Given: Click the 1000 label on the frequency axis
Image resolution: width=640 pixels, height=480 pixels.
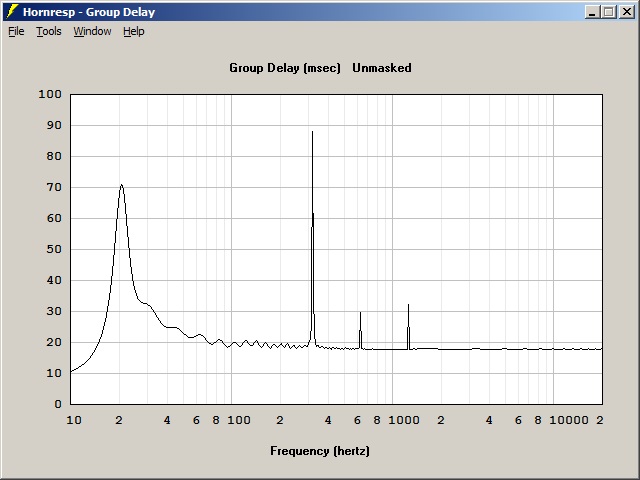Looking at the screenshot, I should coord(403,421).
